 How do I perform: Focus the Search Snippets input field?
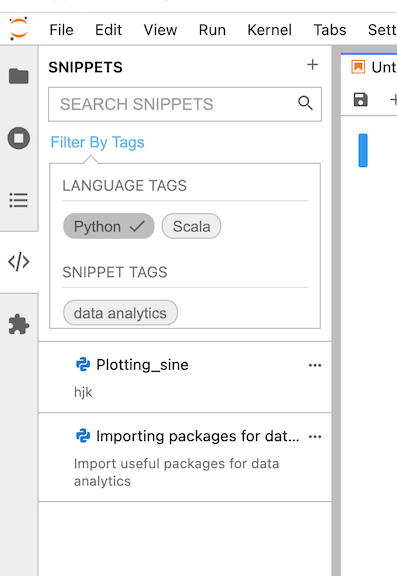185,104
